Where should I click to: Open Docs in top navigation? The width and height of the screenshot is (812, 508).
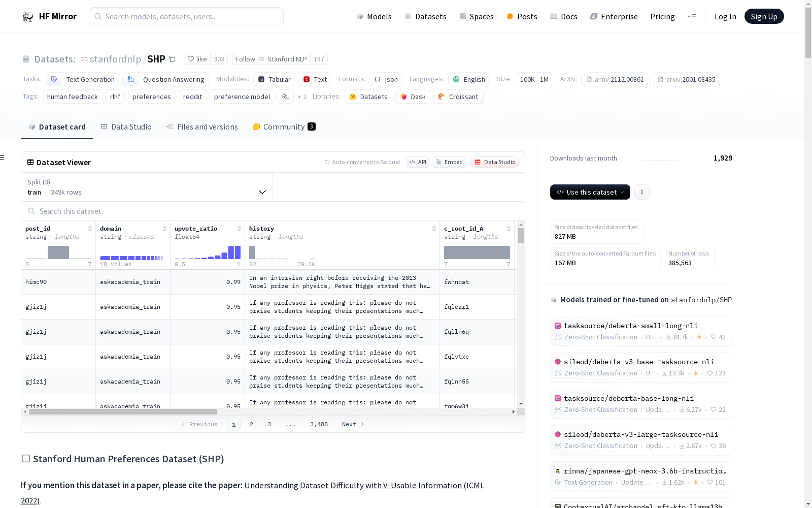click(x=564, y=16)
